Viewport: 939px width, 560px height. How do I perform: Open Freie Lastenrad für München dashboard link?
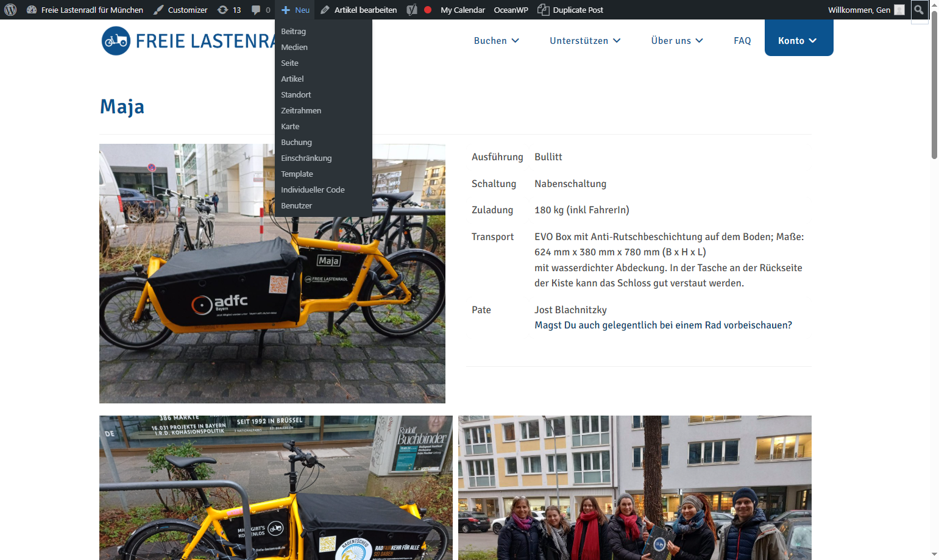[85, 10]
